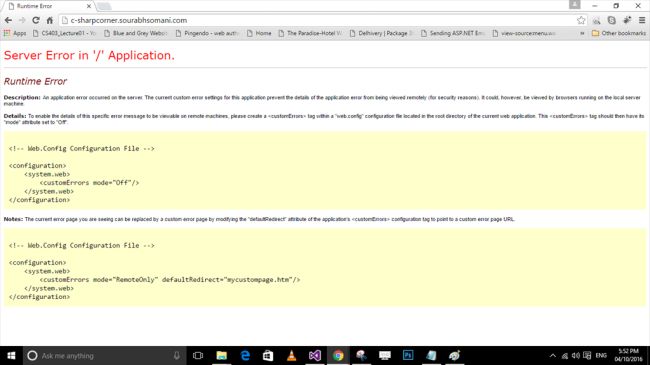
Task: Open the clock showing 5:52 PM
Action: (x=628, y=355)
